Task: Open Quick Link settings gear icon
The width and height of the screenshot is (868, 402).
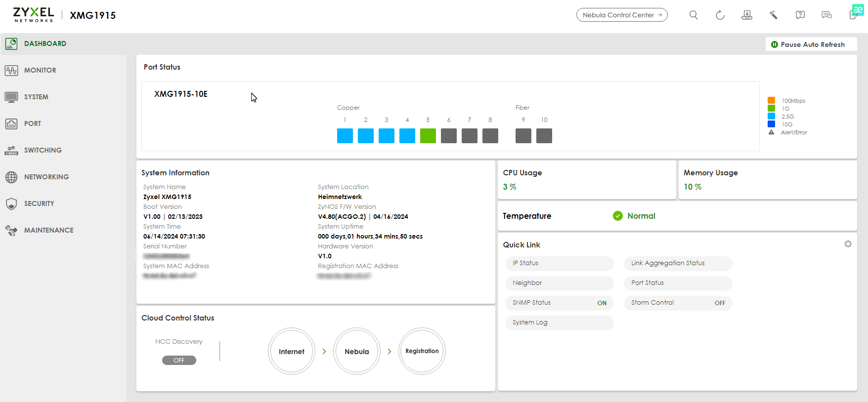Action: coord(848,244)
